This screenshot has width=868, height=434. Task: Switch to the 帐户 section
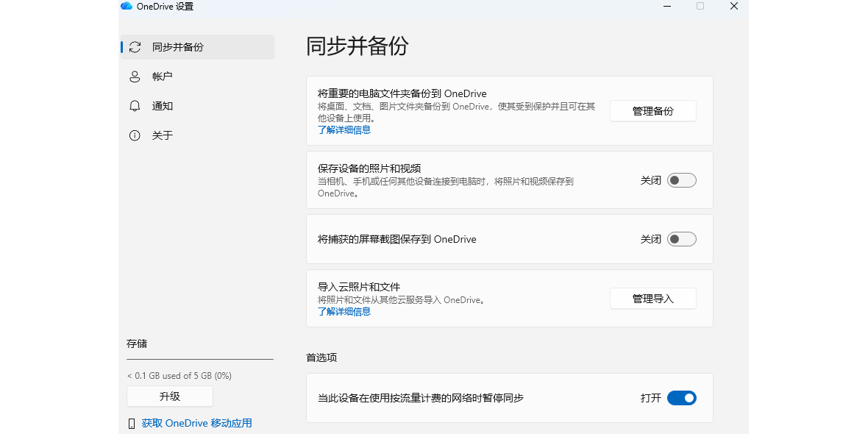tap(198, 77)
